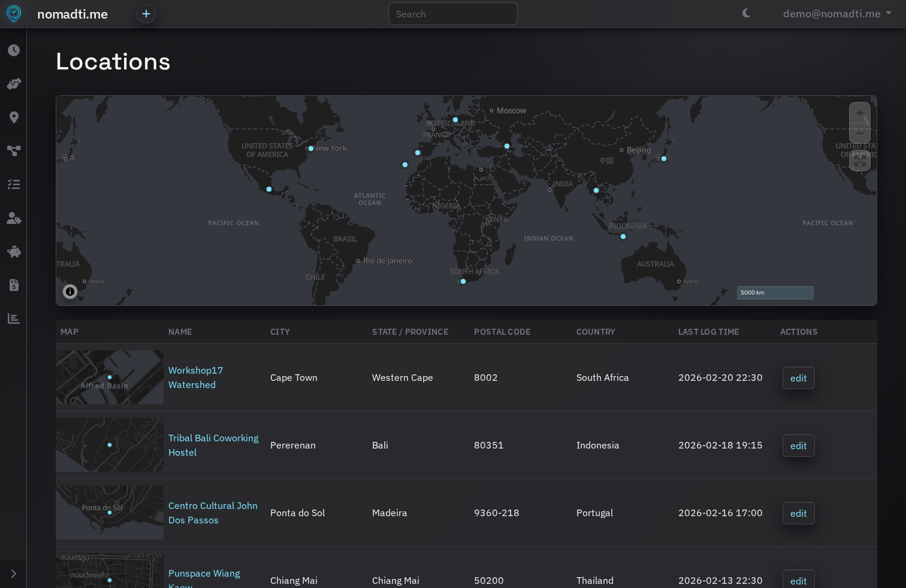Open the statistics chart icon in sidebar
Image resolution: width=906 pixels, height=588 pixels.
(13, 319)
